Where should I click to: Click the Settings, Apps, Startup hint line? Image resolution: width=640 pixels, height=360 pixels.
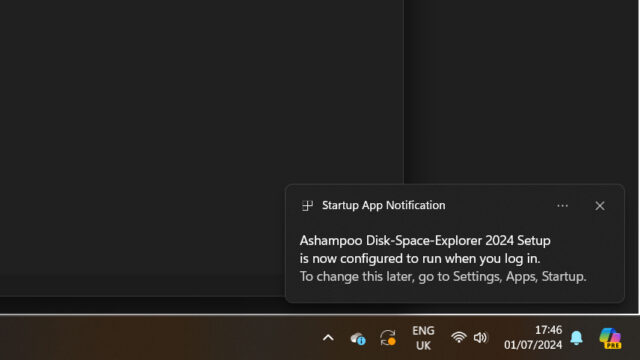click(x=443, y=276)
